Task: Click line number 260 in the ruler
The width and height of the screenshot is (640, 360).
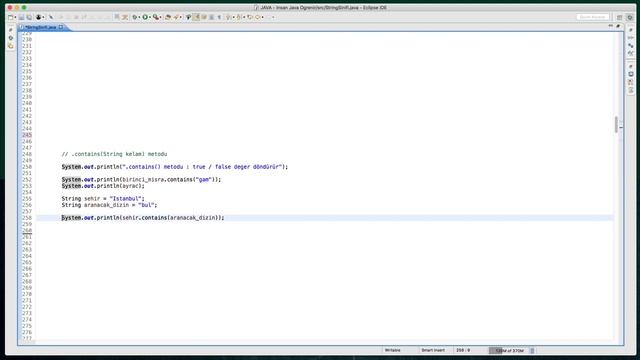Action: pyautogui.click(x=27, y=231)
